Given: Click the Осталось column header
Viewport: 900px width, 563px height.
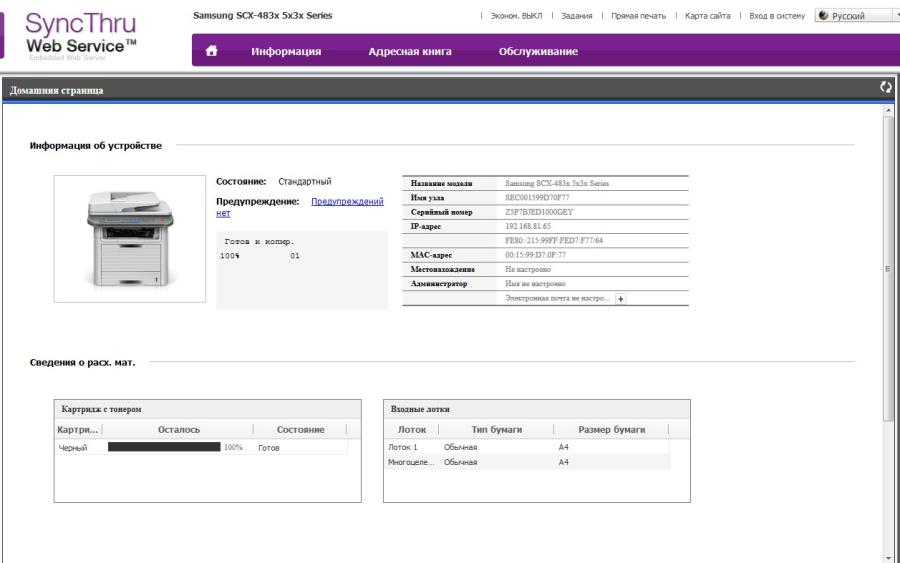Looking at the screenshot, I should pyautogui.click(x=179, y=429).
